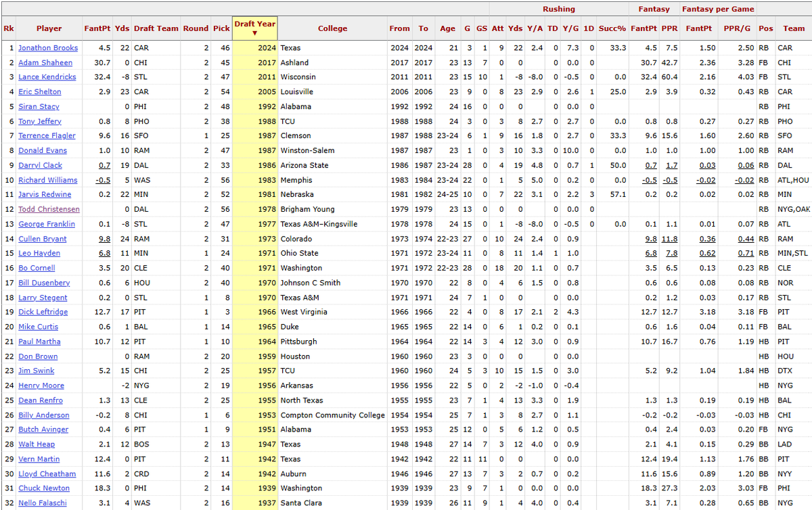This screenshot has width=812, height=510.
Task: Open Tony Jeffery player link
Action: [x=40, y=122]
